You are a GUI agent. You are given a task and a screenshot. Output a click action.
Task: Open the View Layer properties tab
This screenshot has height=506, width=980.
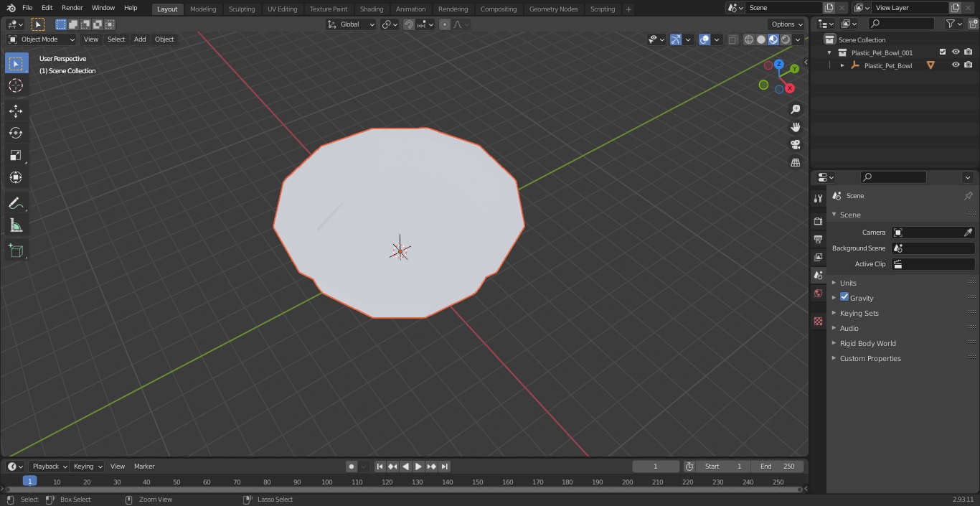818,257
